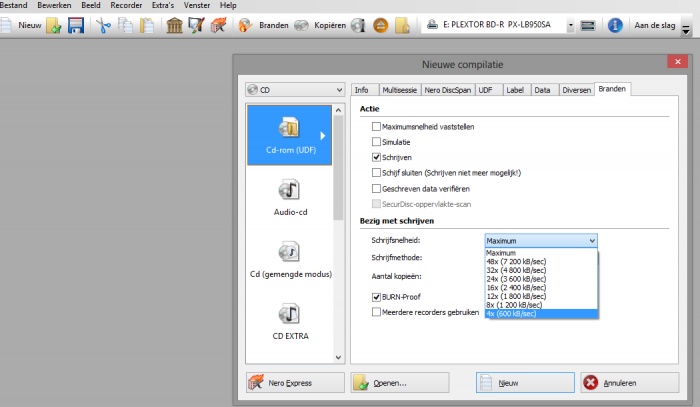
Task: Open the Bewerken menu
Action: tap(54, 5)
